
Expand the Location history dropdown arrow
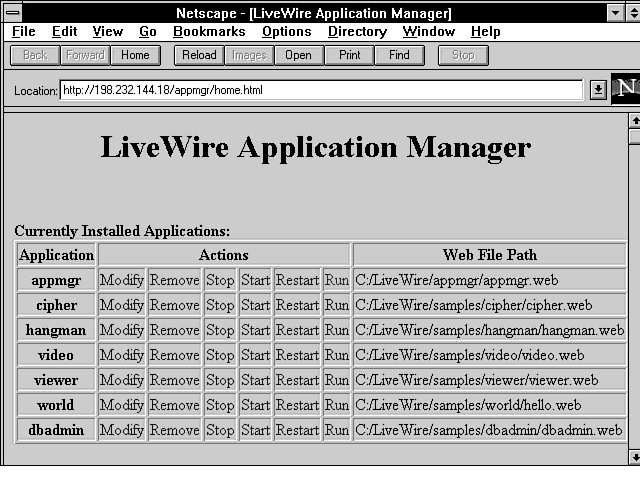pyautogui.click(x=597, y=89)
